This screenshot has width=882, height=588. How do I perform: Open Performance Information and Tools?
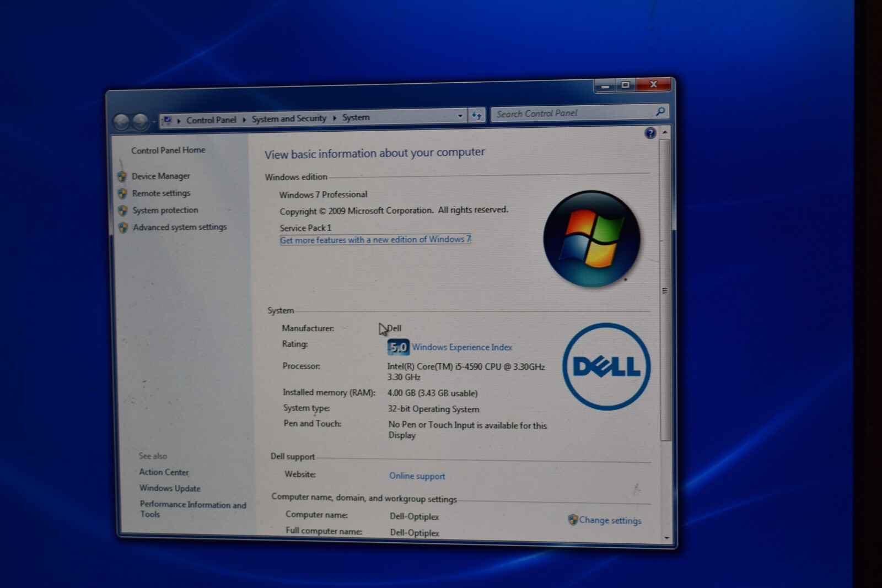[193, 509]
